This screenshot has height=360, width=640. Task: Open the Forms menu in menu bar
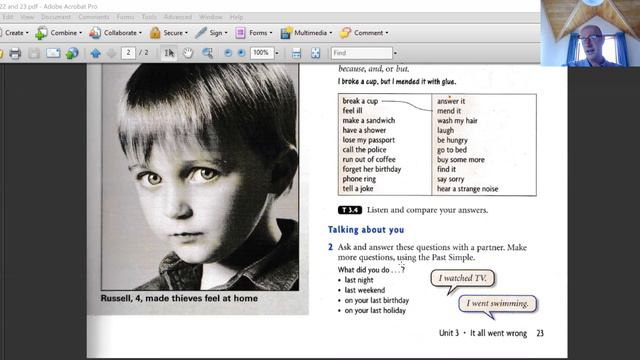click(125, 17)
